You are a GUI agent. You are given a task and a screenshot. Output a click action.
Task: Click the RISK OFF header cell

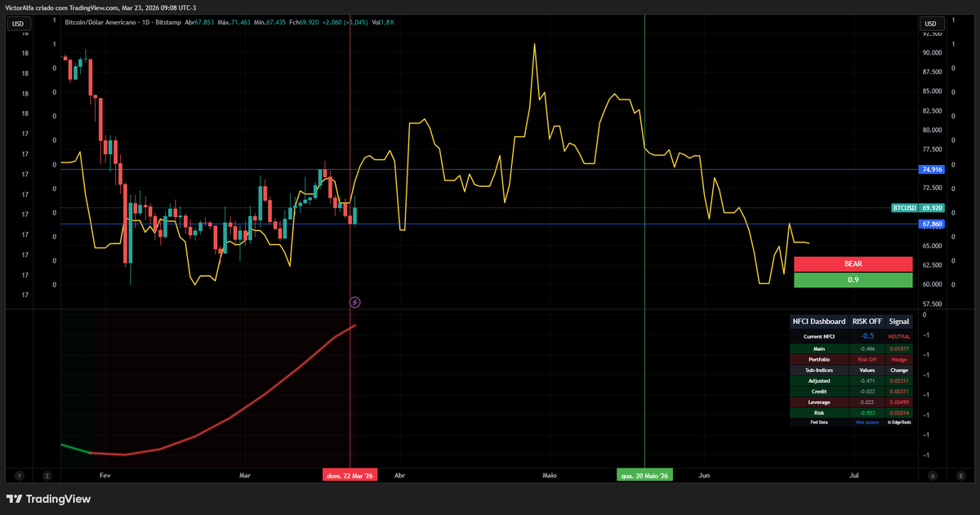coord(867,322)
